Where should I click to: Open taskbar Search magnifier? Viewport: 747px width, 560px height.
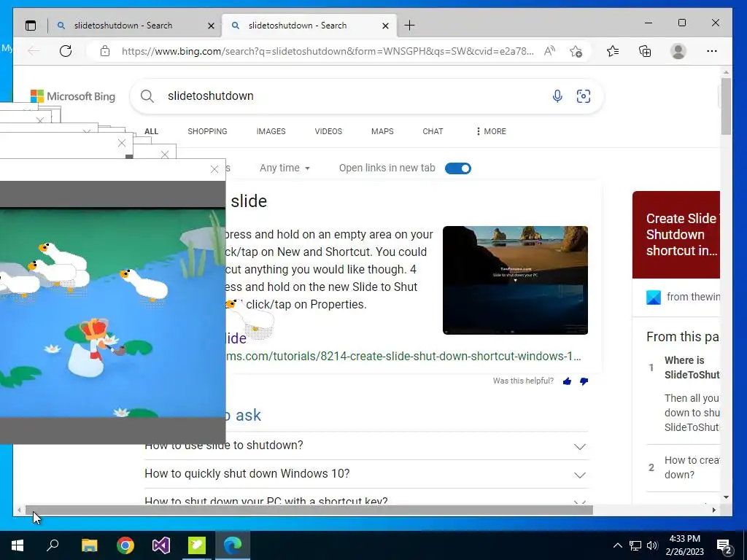[x=53, y=545]
